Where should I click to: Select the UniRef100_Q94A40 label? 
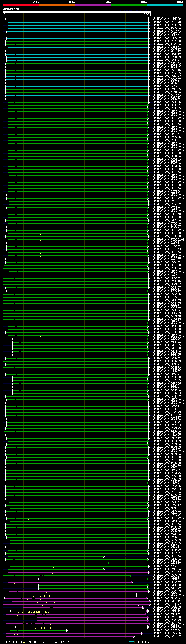[167, 51]
